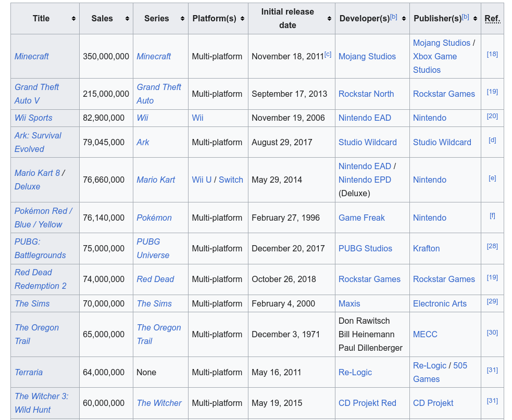Image resolution: width=512 pixels, height=420 pixels.
Task: Sort table by Series column arrows
Action: point(182,19)
